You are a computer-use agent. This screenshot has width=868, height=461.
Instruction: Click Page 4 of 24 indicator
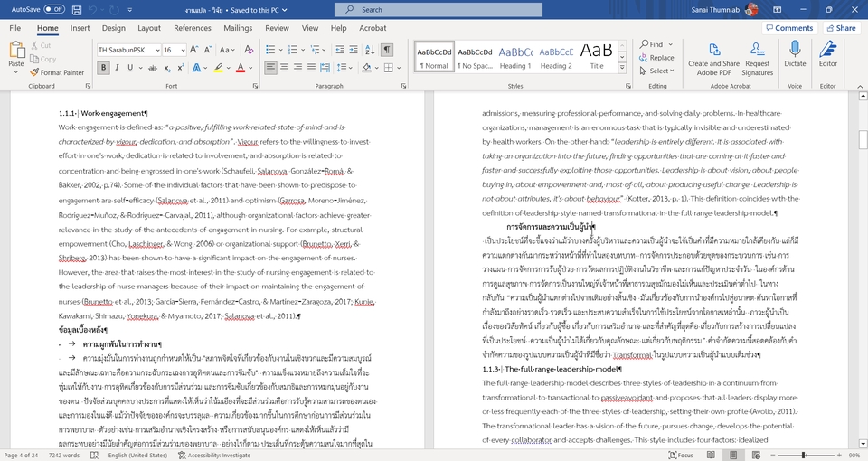(x=21, y=455)
